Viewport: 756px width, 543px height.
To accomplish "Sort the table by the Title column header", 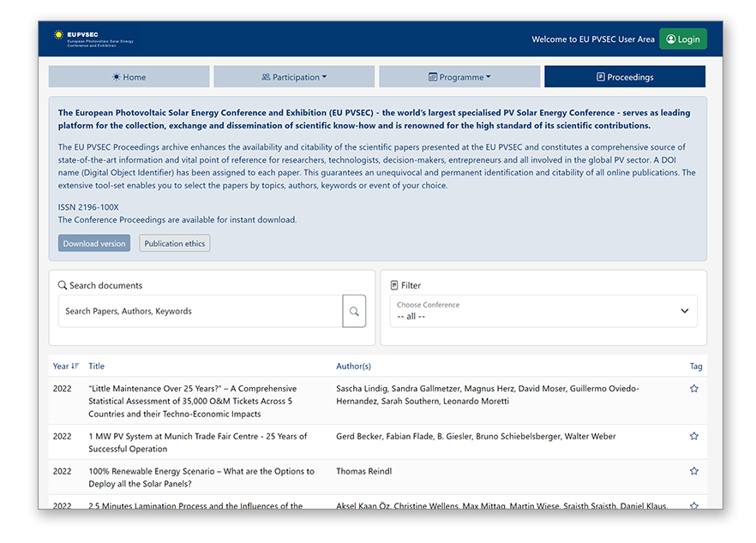I will tap(96, 367).
